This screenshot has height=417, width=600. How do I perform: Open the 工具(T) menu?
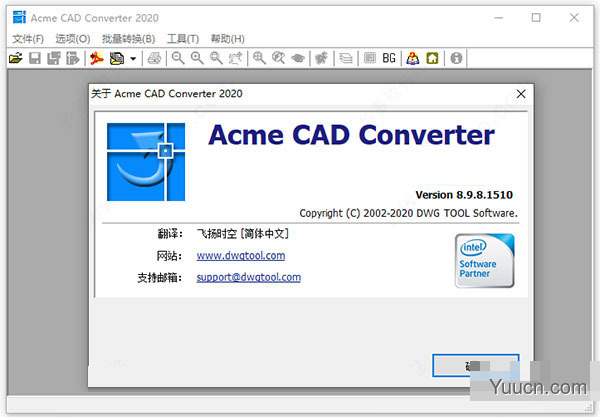183,39
